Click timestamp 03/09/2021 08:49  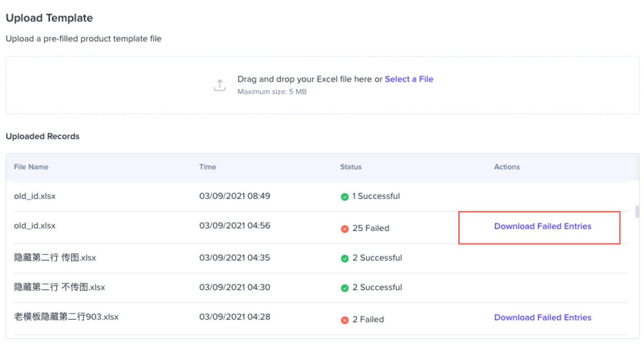235,196
